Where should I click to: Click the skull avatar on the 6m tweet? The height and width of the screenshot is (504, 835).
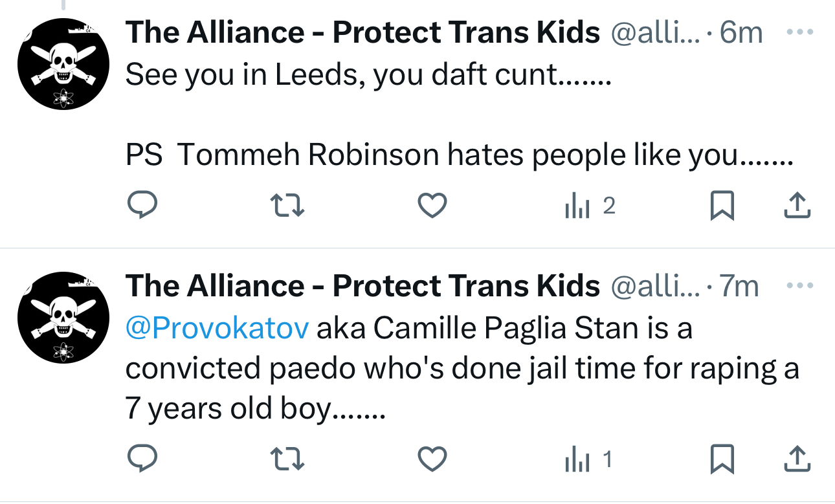tap(63, 63)
